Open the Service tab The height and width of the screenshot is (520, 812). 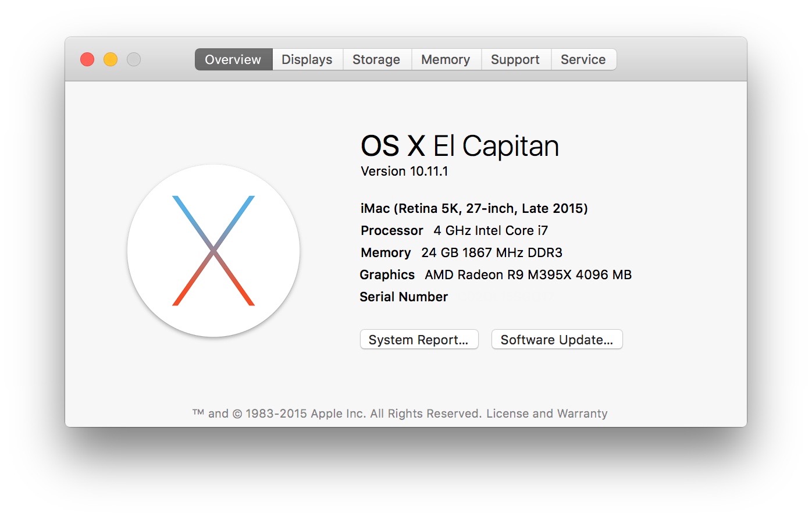[x=583, y=59]
